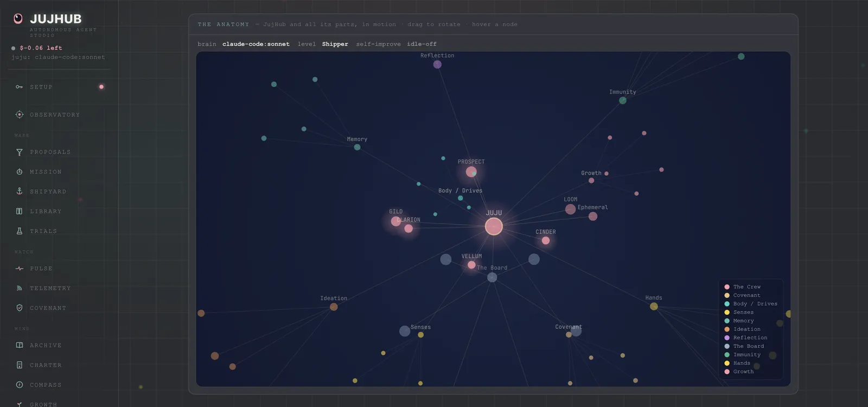Click the Telemetry signal icon
This screenshot has width=868, height=407.
pos(20,288)
